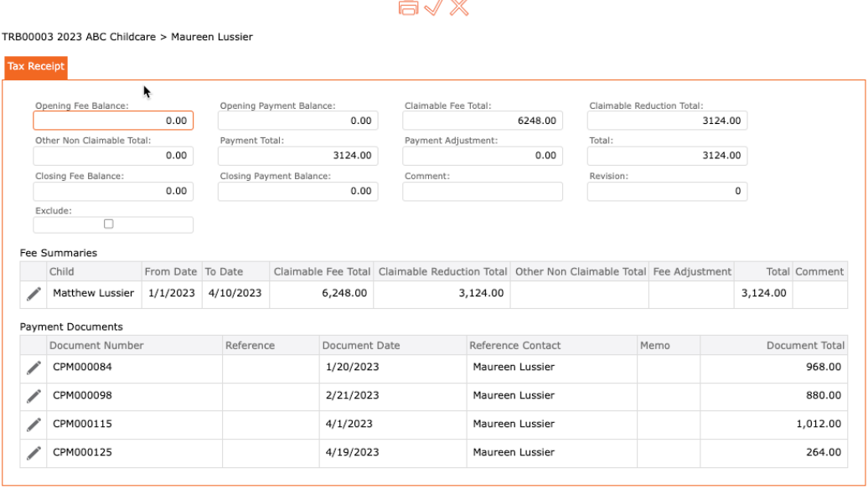868x489 pixels.
Task: Click the 4/19/2023 document date
Action: click(x=352, y=452)
